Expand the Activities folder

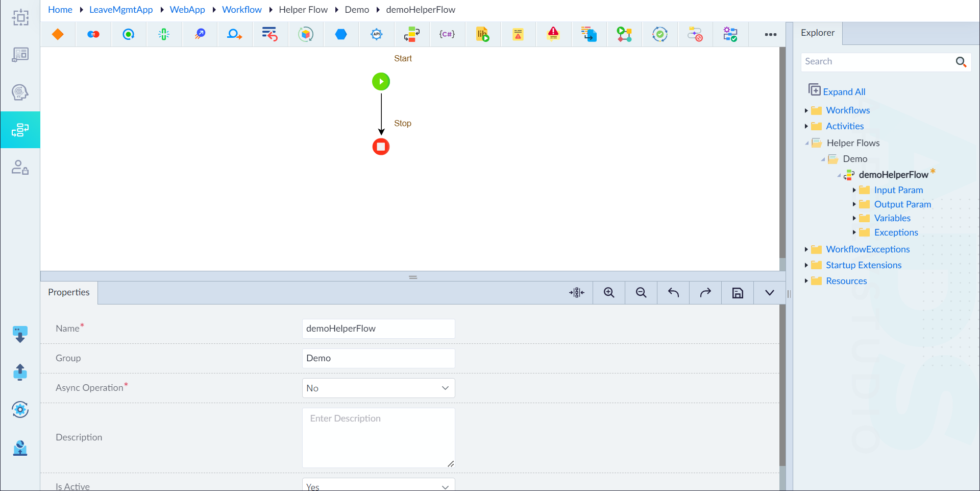pos(806,126)
